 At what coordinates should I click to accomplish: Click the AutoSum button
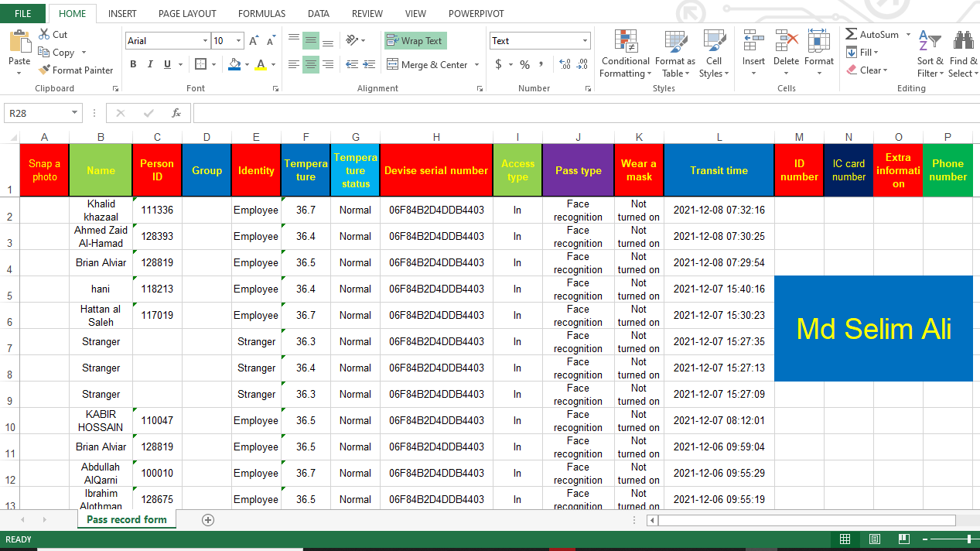point(872,35)
